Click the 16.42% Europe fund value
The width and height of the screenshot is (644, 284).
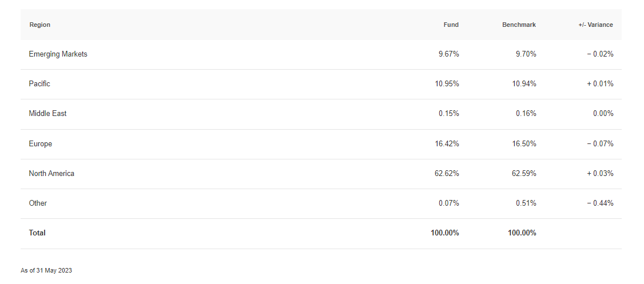[x=447, y=143]
